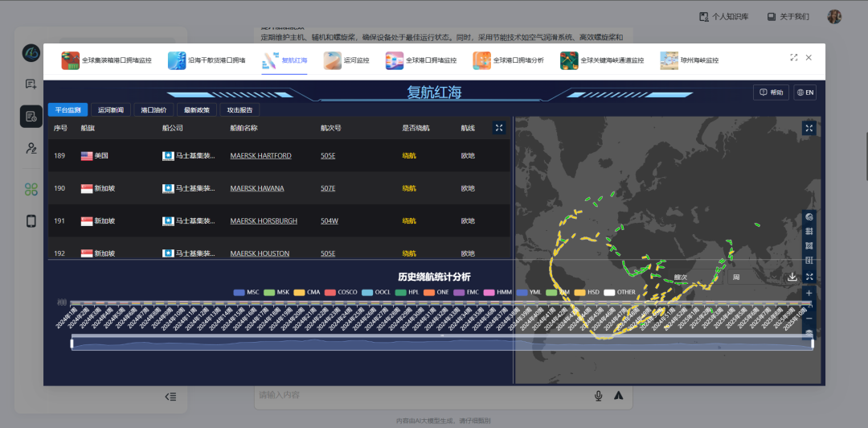Click the right handle of chart zoom slider
The width and height of the screenshot is (868, 428).
[x=813, y=344]
